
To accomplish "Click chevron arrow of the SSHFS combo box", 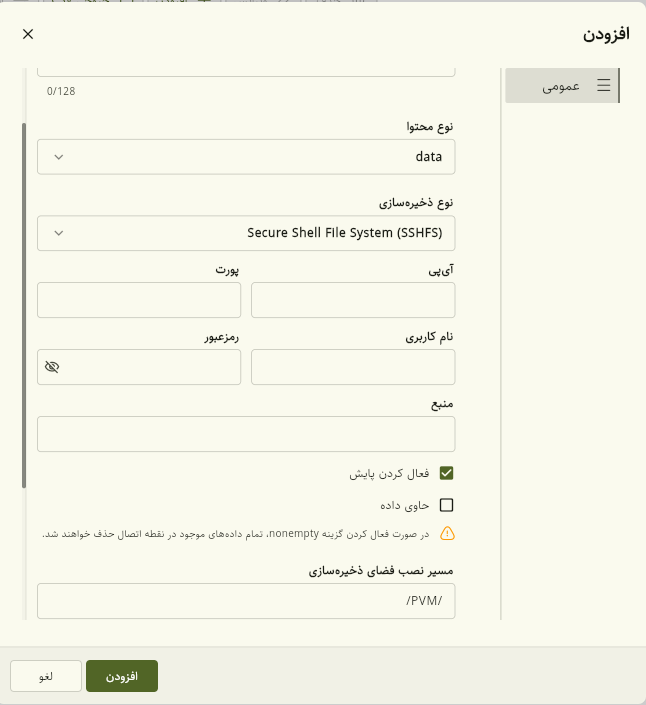I will click(58, 233).
